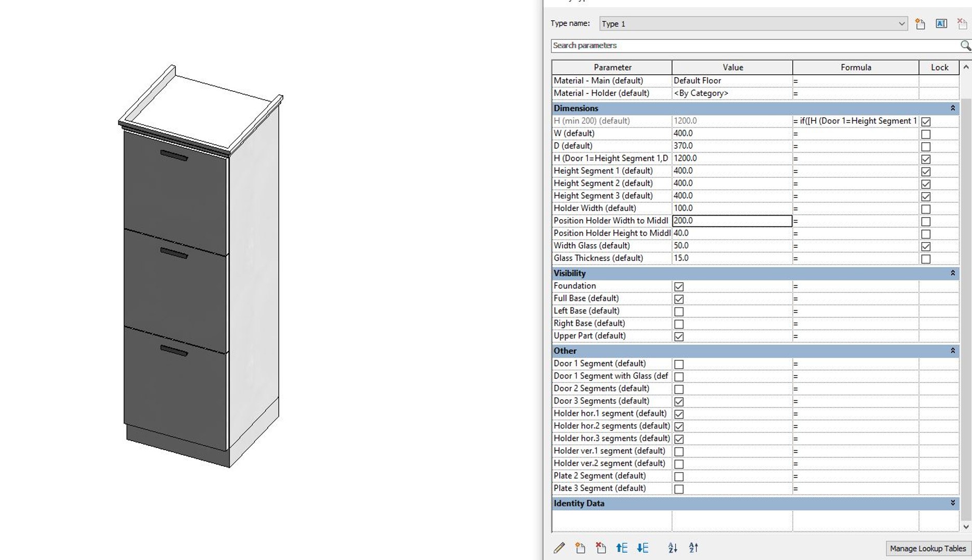This screenshot has width=972, height=560.
Task: Uncheck Holder hor.3 segments checkbox
Action: tap(679, 439)
